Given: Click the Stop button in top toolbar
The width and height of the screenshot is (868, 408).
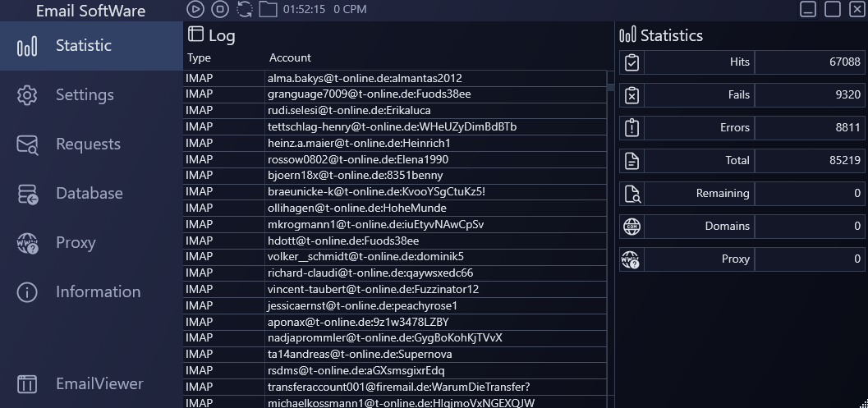Looking at the screenshot, I should click(x=219, y=10).
